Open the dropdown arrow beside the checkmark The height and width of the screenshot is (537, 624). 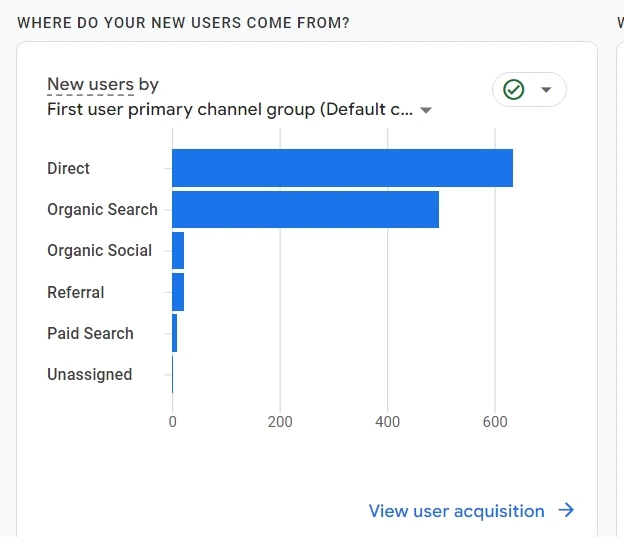(546, 90)
